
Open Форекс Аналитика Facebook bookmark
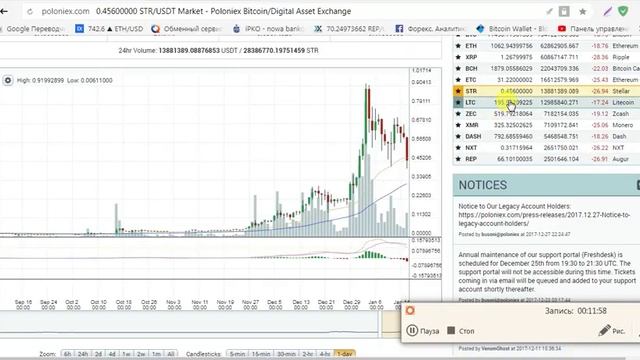pyautogui.click(x=430, y=29)
